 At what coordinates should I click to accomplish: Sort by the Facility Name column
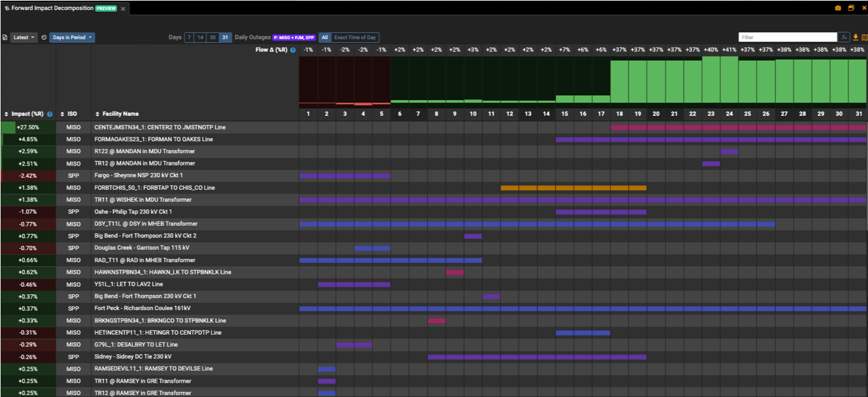(116, 114)
